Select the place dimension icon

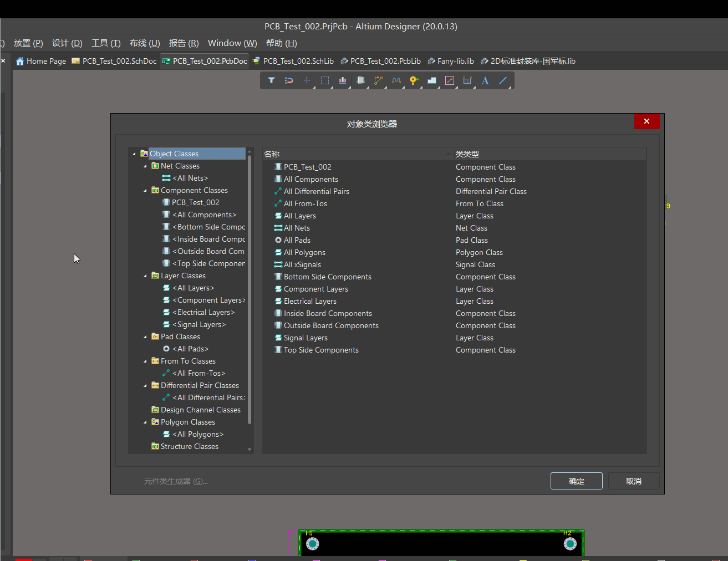coord(467,80)
